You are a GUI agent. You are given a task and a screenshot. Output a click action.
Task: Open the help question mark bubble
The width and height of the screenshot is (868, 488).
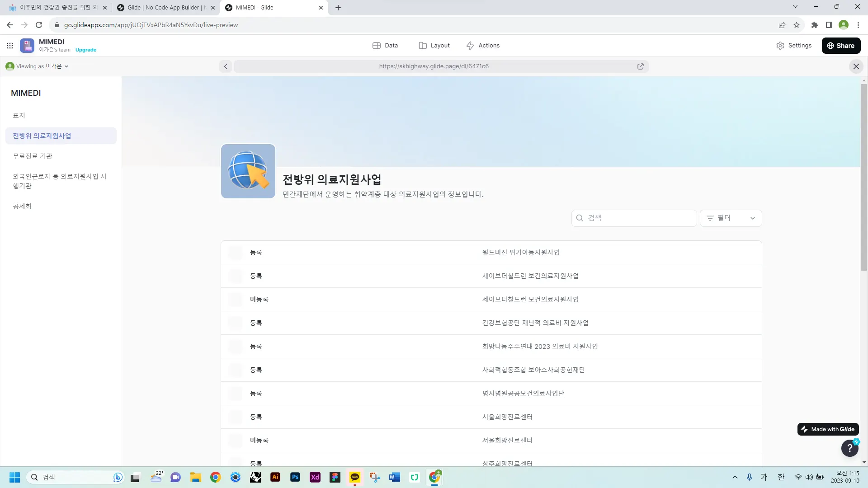[x=849, y=448]
